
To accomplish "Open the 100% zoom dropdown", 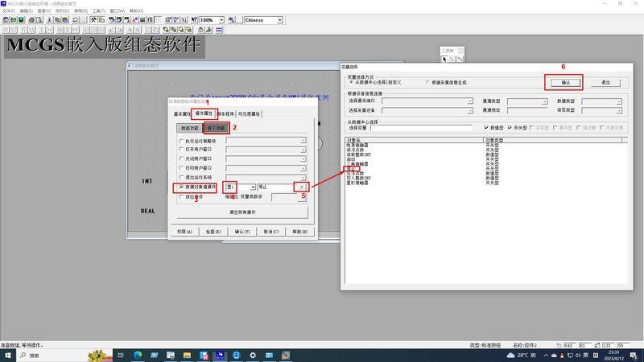I will [x=221, y=19].
